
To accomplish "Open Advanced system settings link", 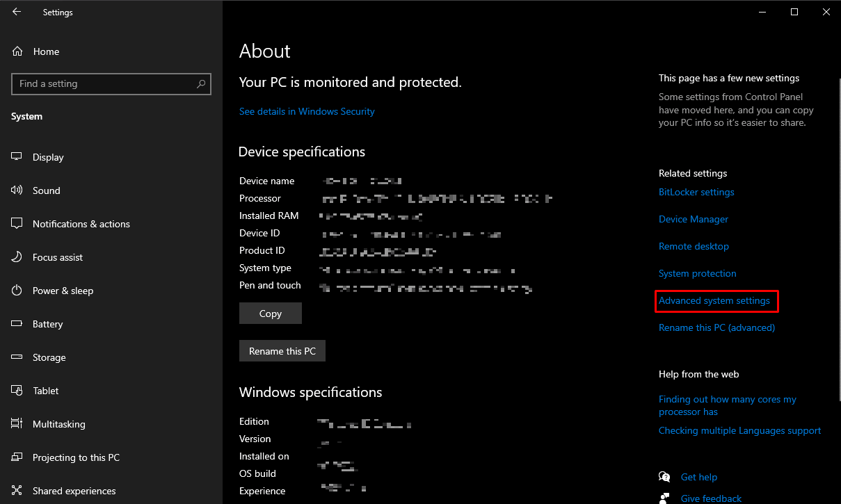I will (714, 300).
